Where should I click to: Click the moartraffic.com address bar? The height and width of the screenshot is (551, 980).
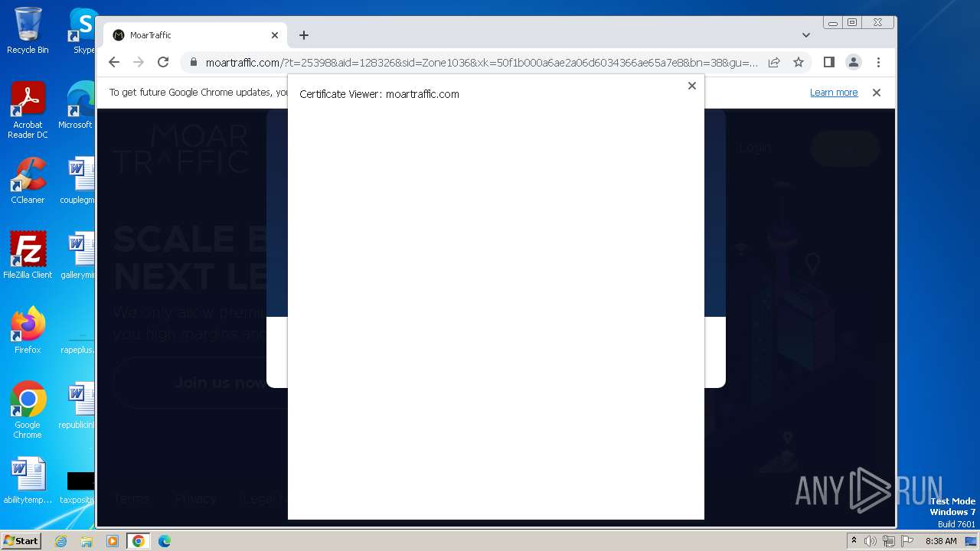482,63
